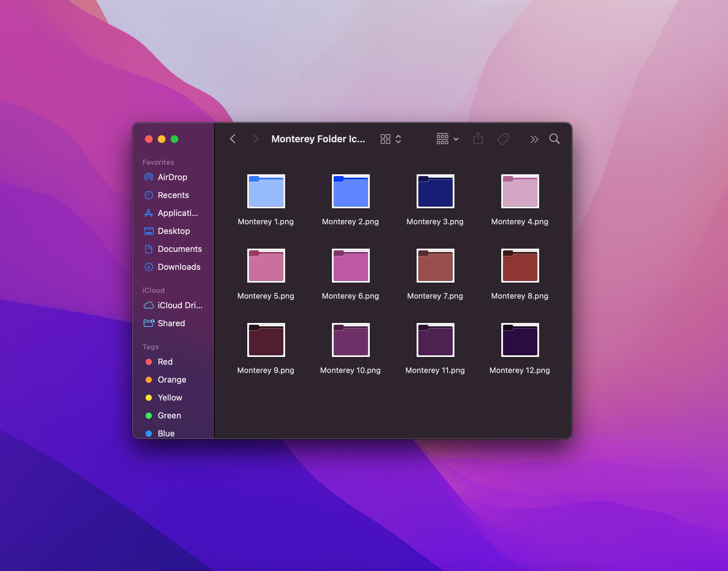Navigate back using the back arrow
Viewport: 728px width, 571px height.
tap(233, 139)
